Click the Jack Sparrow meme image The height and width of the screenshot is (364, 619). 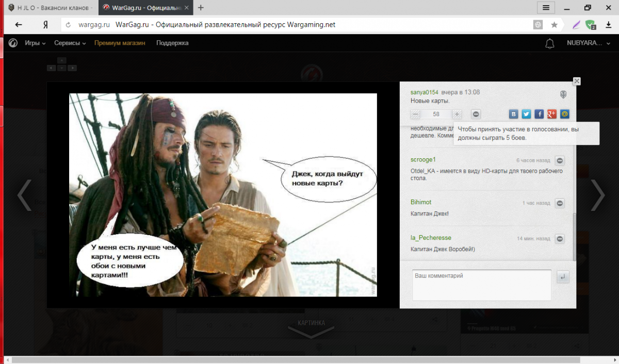[x=223, y=195]
